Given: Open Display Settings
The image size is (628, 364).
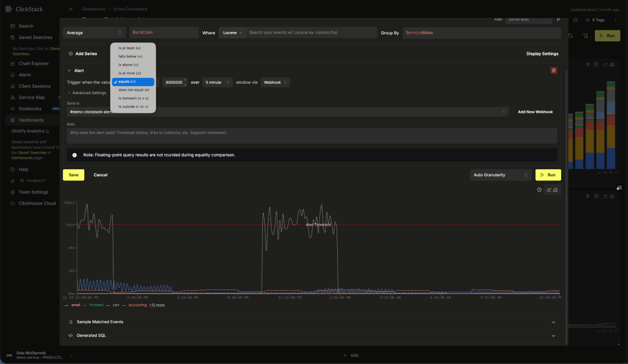Looking at the screenshot, I should pos(543,53).
